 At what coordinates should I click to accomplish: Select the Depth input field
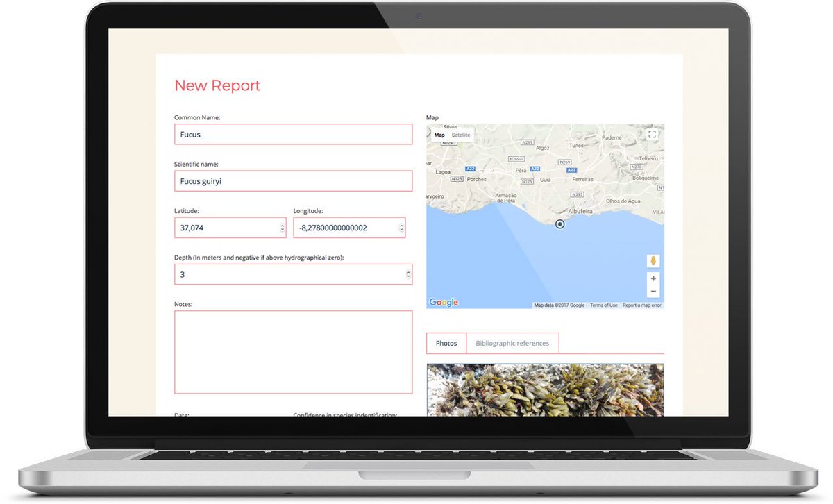pos(293,274)
